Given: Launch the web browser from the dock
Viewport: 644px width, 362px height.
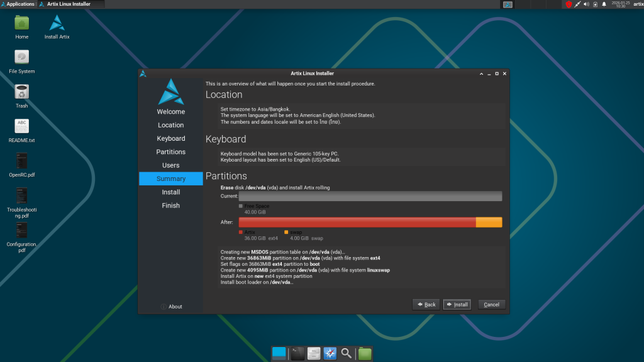Looking at the screenshot, I should point(330,353).
